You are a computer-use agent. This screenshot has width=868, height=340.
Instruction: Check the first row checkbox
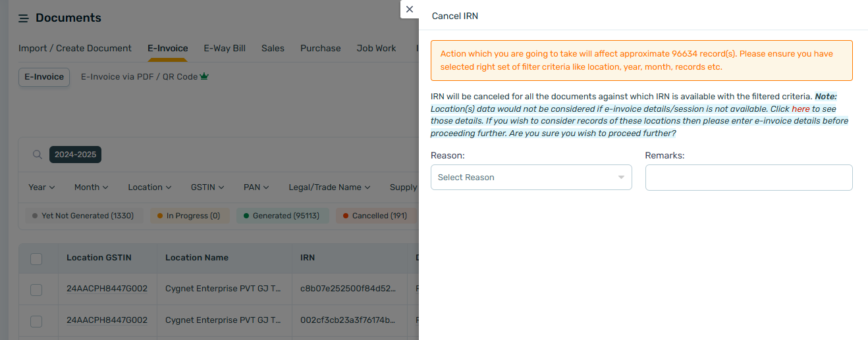(36, 290)
